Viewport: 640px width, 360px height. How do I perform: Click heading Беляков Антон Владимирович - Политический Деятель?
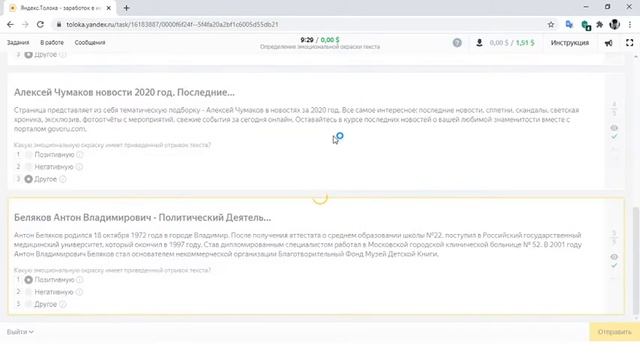tap(142, 218)
